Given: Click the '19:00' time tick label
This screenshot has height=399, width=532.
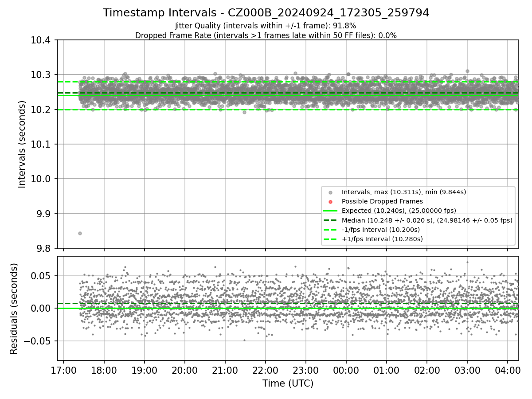Looking at the screenshot, I should coord(144,370).
